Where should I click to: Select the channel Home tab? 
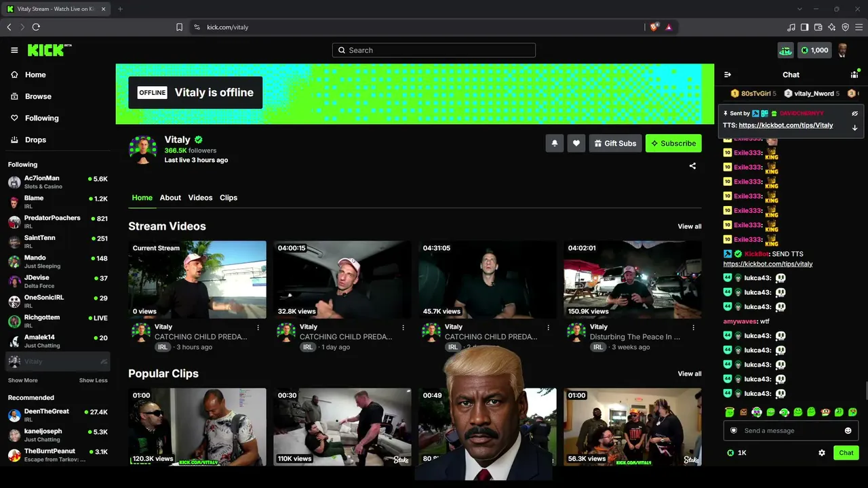click(x=142, y=198)
